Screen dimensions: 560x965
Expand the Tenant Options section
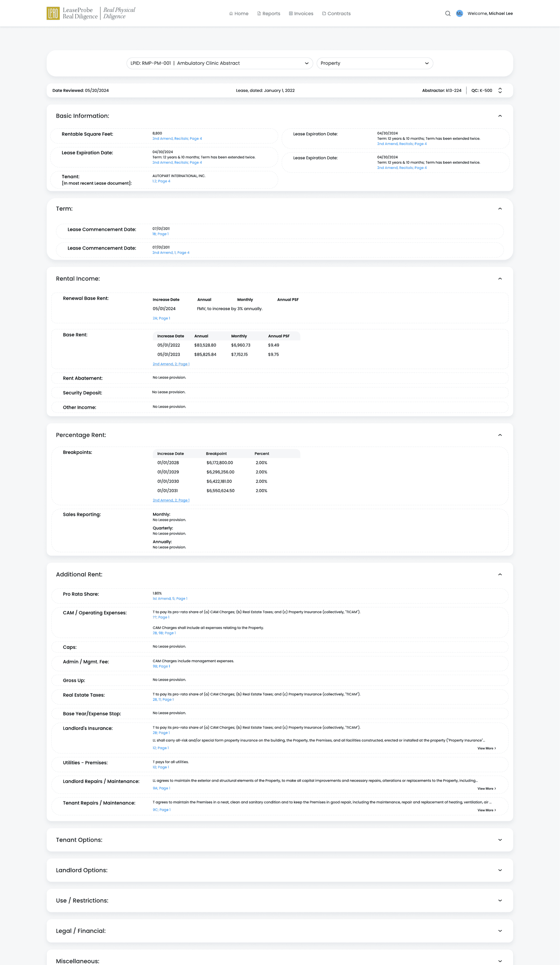pos(500,840)
